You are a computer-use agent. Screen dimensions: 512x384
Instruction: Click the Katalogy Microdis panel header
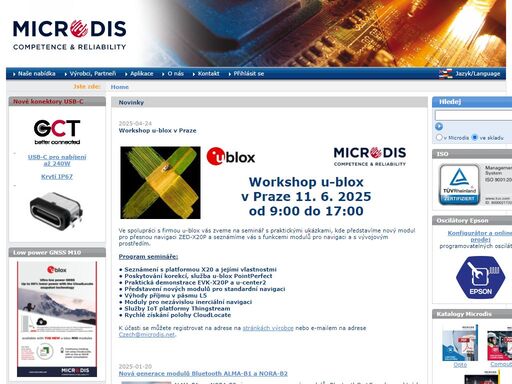[472, 314]
